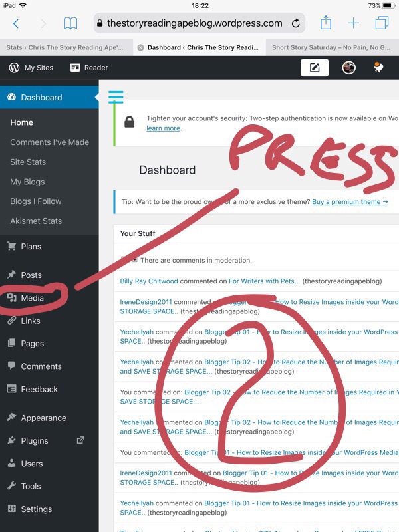Toggle the sidebar hamburger menu
399x532 pixels.
point(116,97)
